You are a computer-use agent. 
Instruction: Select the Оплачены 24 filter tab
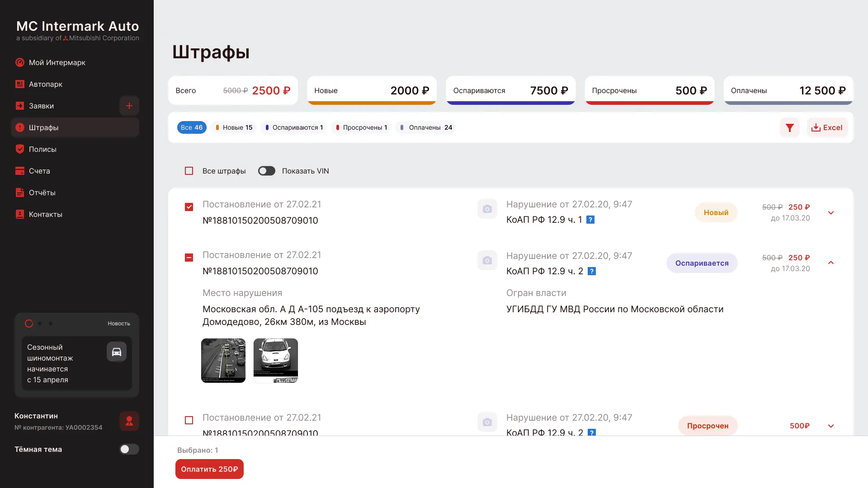[x=426, y=127]
